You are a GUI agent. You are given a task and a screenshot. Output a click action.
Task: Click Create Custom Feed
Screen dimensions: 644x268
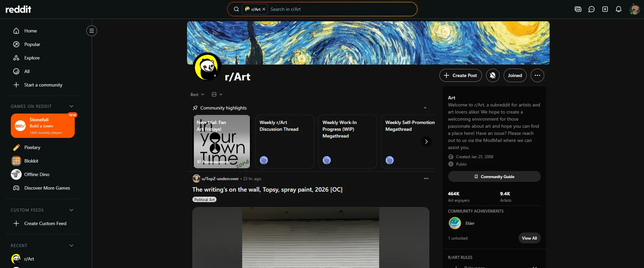(x=43, y=223)
